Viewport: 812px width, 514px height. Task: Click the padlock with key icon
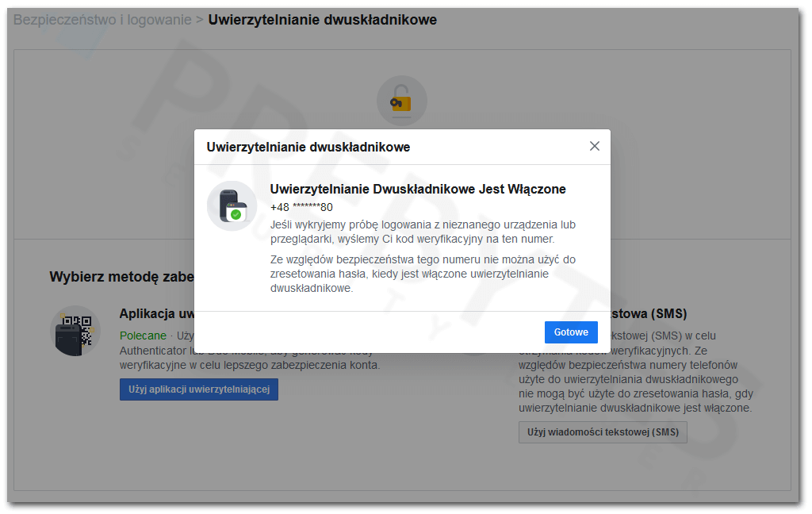point(402,101)
